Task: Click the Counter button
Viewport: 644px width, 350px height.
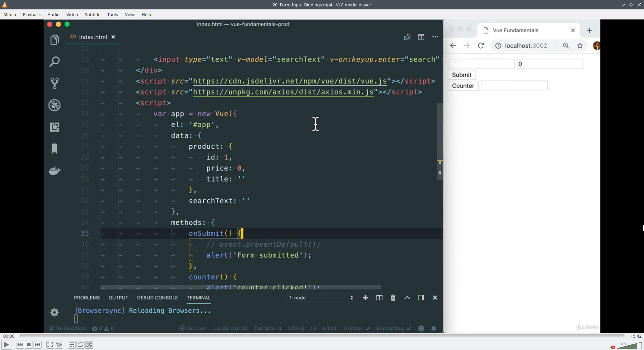Action: 463,86
